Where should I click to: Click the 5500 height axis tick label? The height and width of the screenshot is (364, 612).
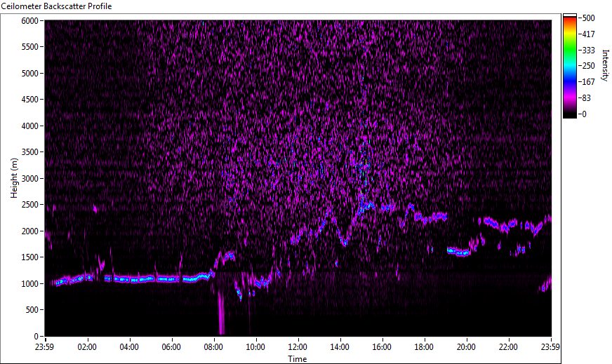(x=29, y=47)
